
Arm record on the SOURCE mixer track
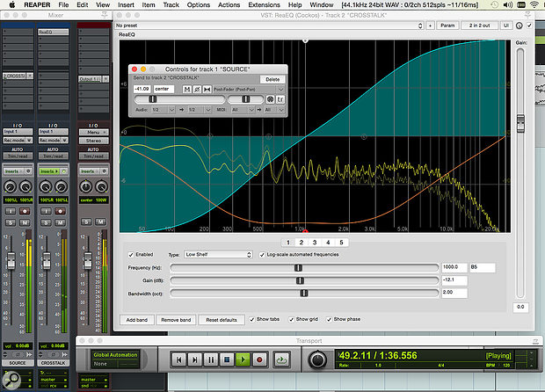(25, 211)
